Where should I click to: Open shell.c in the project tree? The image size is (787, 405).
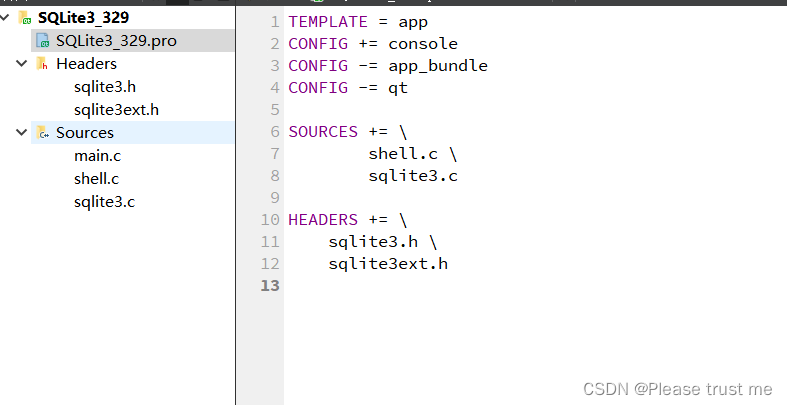click(96, 179)
